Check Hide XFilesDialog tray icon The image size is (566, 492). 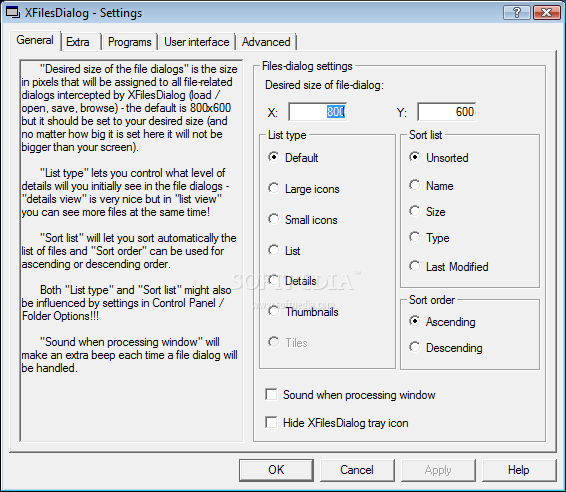337,422
